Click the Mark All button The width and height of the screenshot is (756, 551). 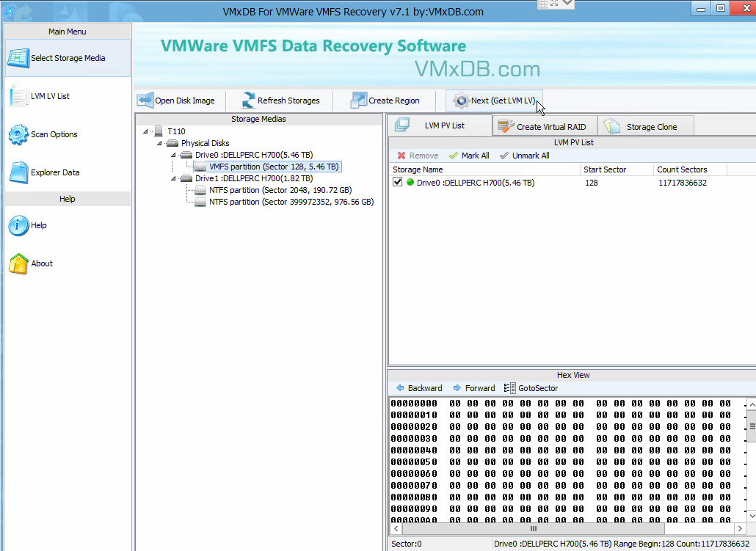(469, 156)
